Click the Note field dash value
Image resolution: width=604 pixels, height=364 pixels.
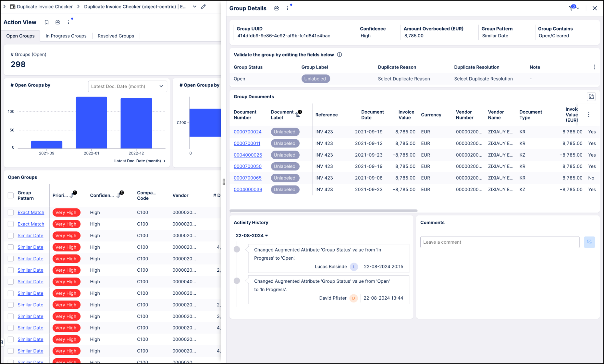531,79
